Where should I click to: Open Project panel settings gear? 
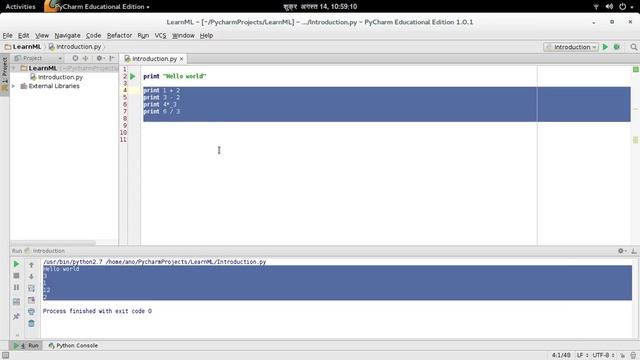click(x=100, y=58)
